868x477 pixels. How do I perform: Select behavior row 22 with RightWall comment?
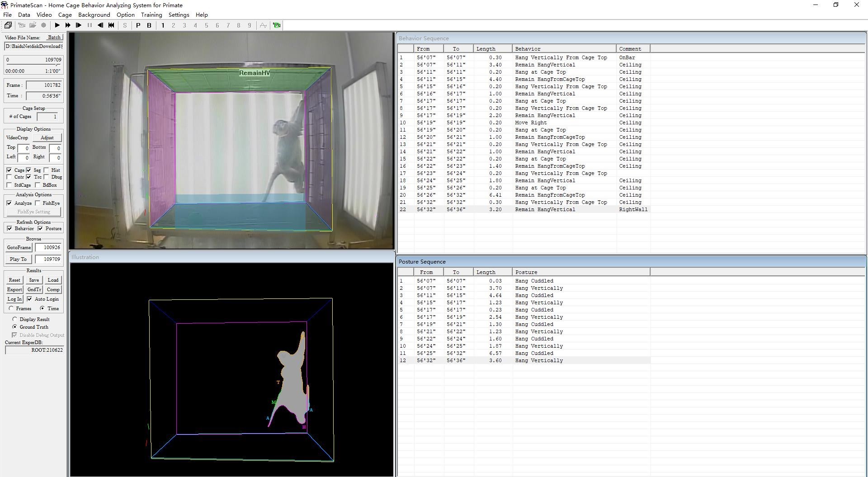(524, 209)
